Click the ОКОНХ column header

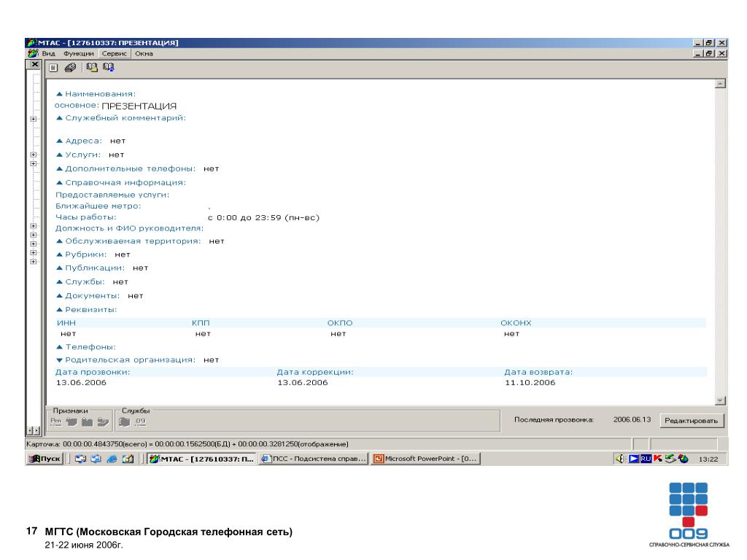click(x=516, y=323)
